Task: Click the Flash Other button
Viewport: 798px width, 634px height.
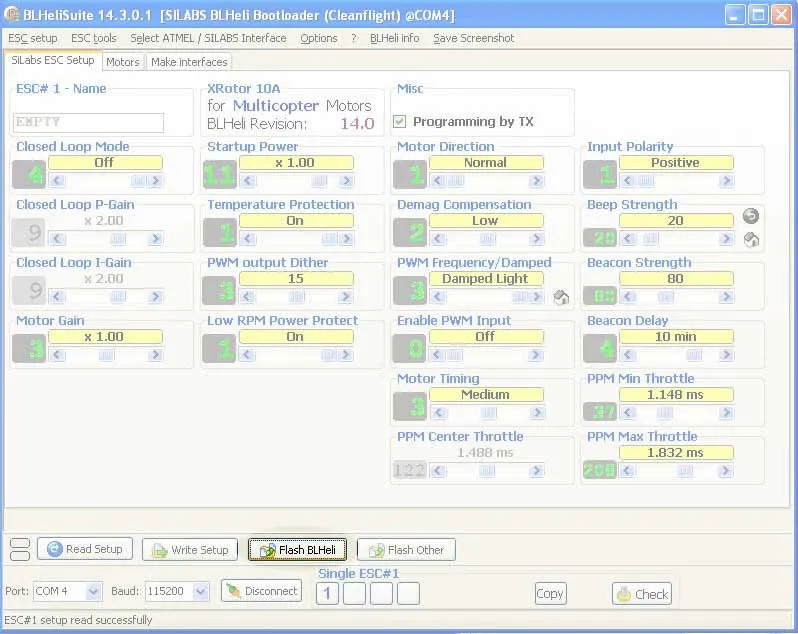Action: [406, 549]
